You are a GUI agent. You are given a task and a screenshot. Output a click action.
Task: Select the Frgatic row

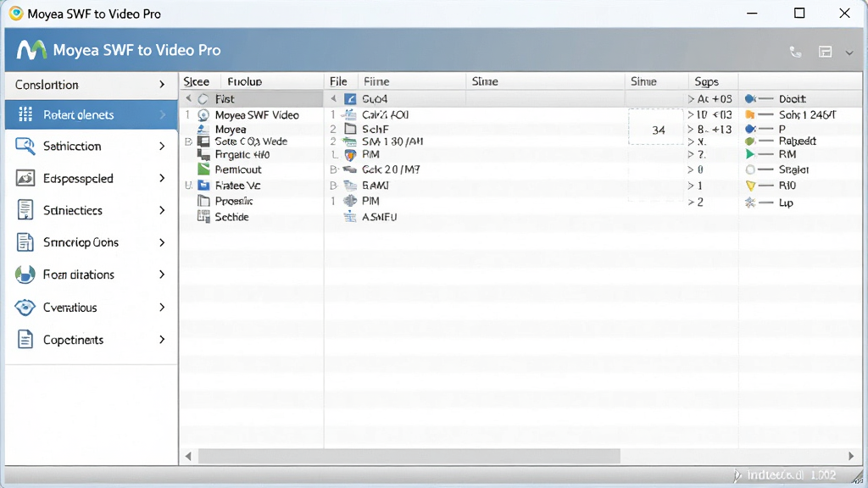click(x=252, y=155)
